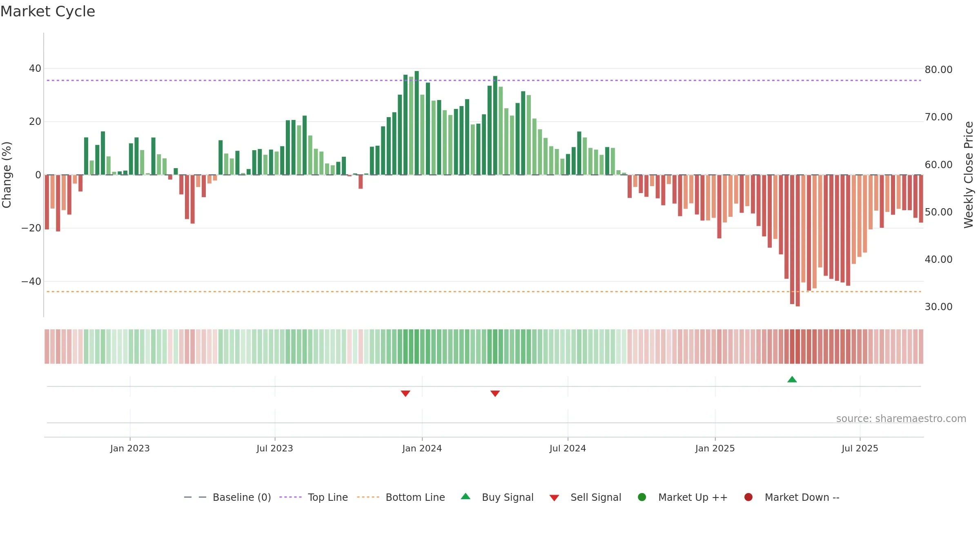Click the green Buy Signal triangle marker on the timeline

pos(792,380)
